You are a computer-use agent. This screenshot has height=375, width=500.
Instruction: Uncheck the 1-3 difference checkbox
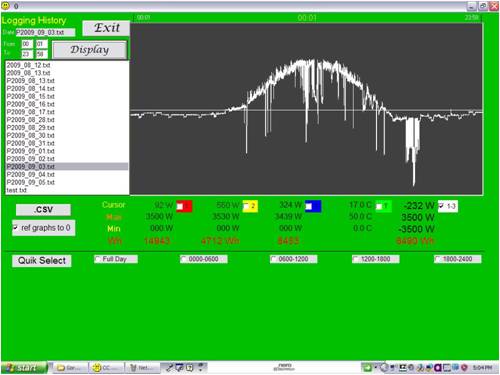(x=441, y=206)
